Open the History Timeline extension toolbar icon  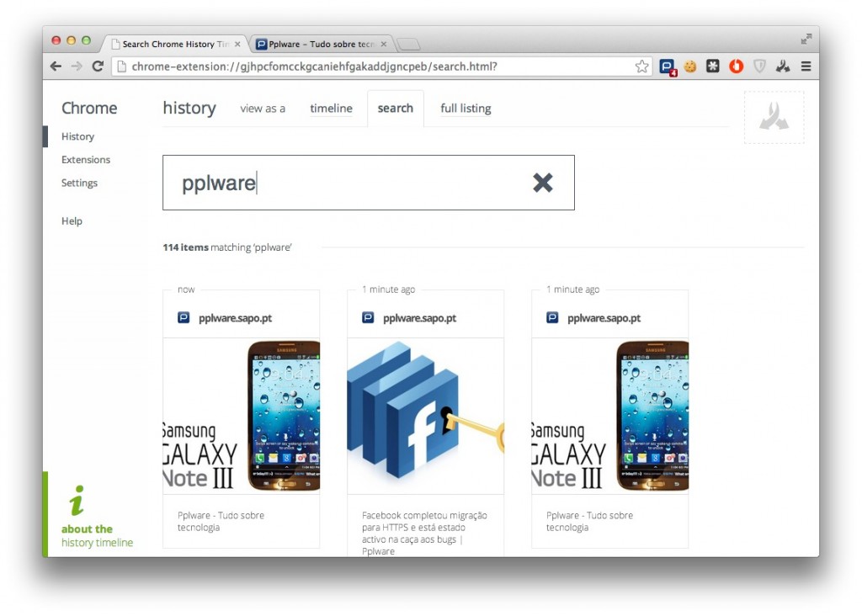point(782,66)
